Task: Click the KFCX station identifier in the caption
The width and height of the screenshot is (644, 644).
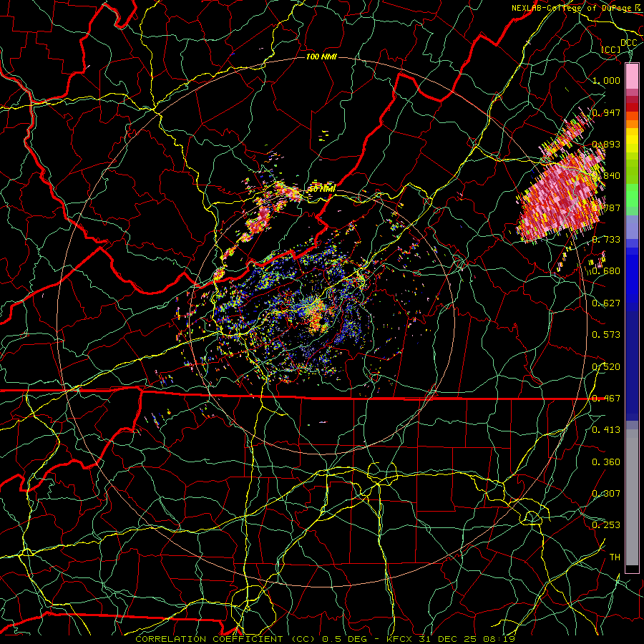Action: (401, 639)
